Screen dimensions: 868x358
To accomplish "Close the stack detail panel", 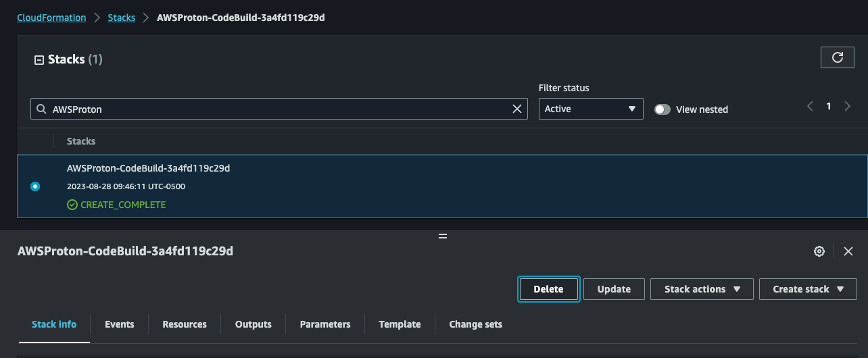I will [x=848, y=251].
